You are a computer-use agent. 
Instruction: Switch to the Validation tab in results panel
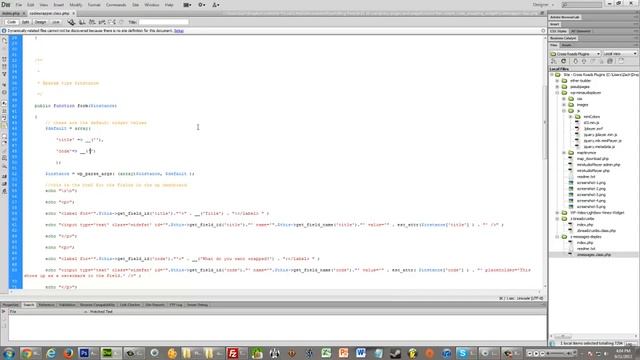pyautogui.click(x=67, y=305)
